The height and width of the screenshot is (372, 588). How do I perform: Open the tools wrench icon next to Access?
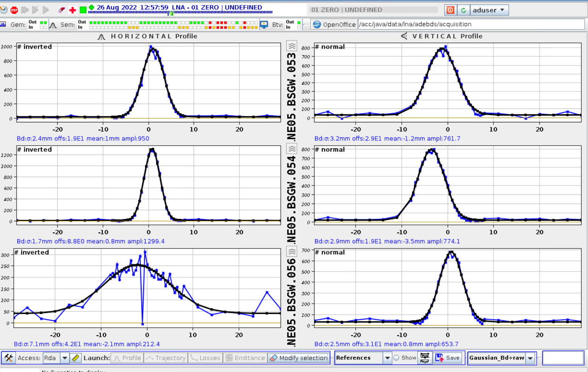pyautogui.click(x=9, y=358)
